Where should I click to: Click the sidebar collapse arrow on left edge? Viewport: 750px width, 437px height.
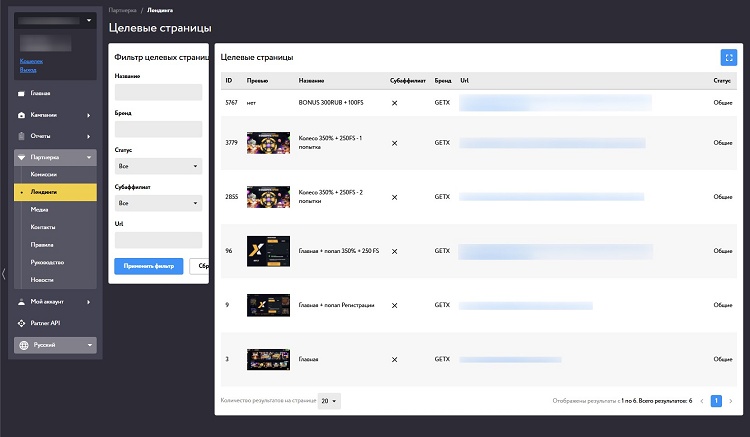tap(4, 274)
